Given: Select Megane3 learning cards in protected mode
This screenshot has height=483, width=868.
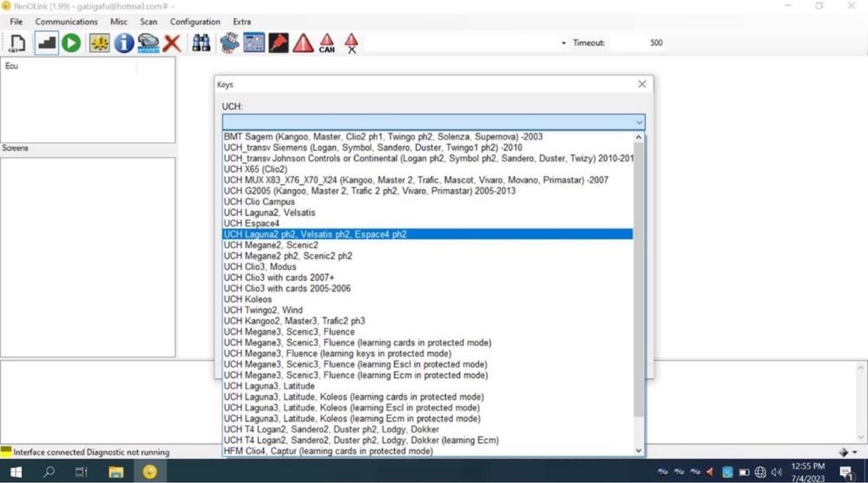Looking at the screenshot, I should pos(427,343).
